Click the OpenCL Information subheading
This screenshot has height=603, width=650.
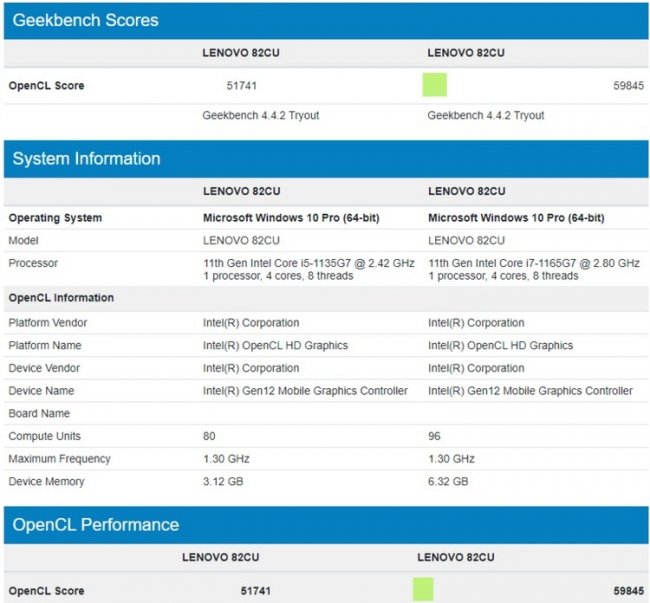click(61, 298)
